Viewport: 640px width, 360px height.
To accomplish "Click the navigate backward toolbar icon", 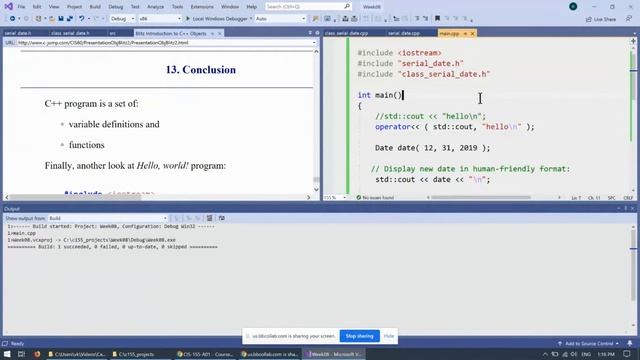I will (x=12, y=19).
